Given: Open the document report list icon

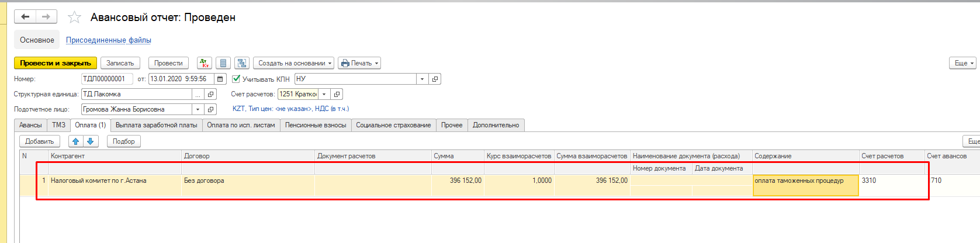Looking at the screenshot, I should pyautogui.click(x=223, y=63).
